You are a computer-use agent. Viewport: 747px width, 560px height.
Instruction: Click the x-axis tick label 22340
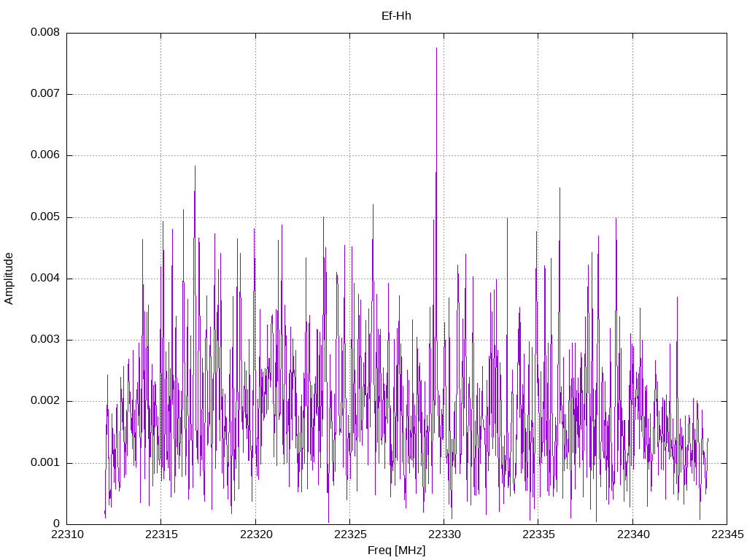pos(632,534)
